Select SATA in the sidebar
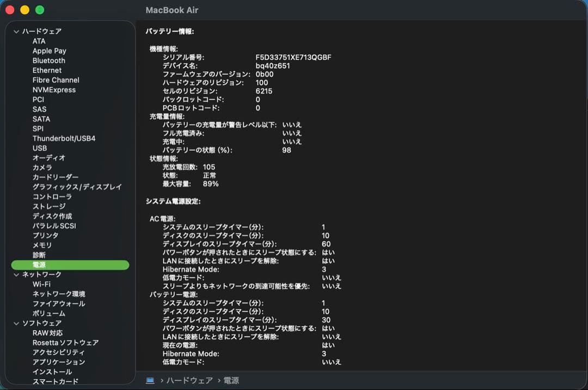This screenshot has height=390, width=588. (x=41, y=119)
